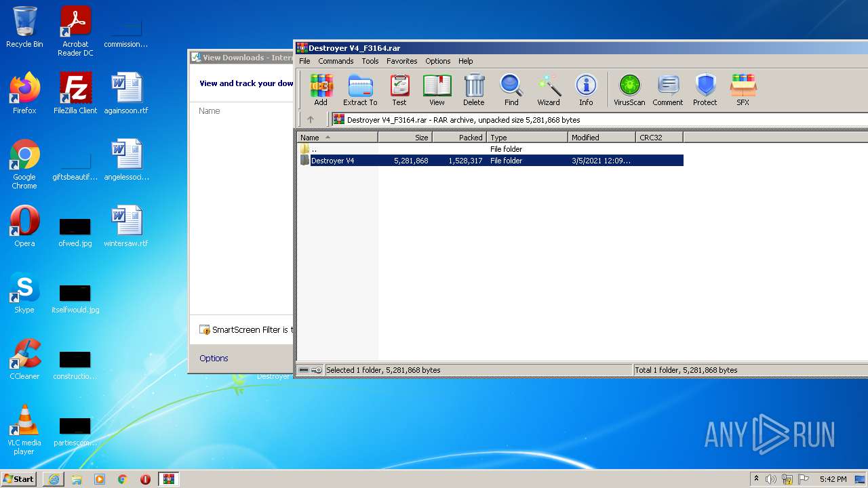This screenshot has height=488, width=868.
Task: Select the Destroyer V4 folder row
Action: 490,161
